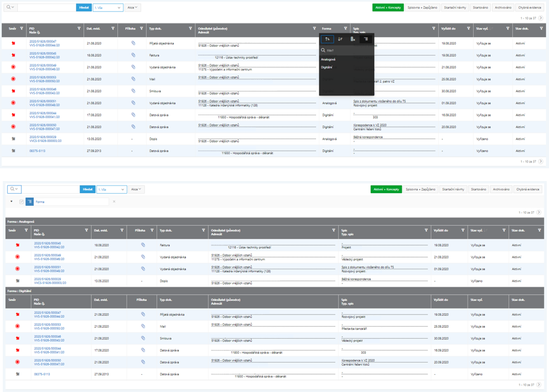The image size is (549, 392).
Task: Open the link 08375-S113 in the upper table
Action: [37, 151]
